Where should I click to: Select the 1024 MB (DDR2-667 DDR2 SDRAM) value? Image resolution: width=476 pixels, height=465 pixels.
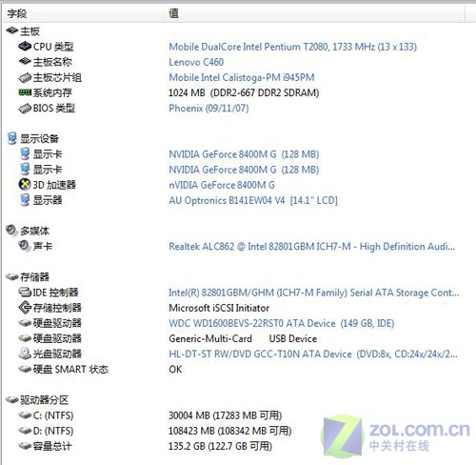[244, 92]
